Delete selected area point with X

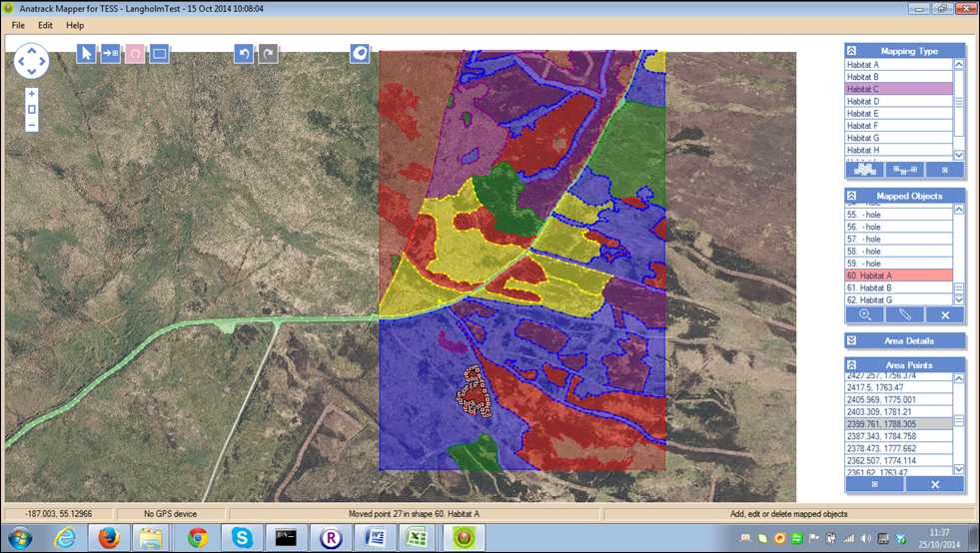(x=935, y=484)
